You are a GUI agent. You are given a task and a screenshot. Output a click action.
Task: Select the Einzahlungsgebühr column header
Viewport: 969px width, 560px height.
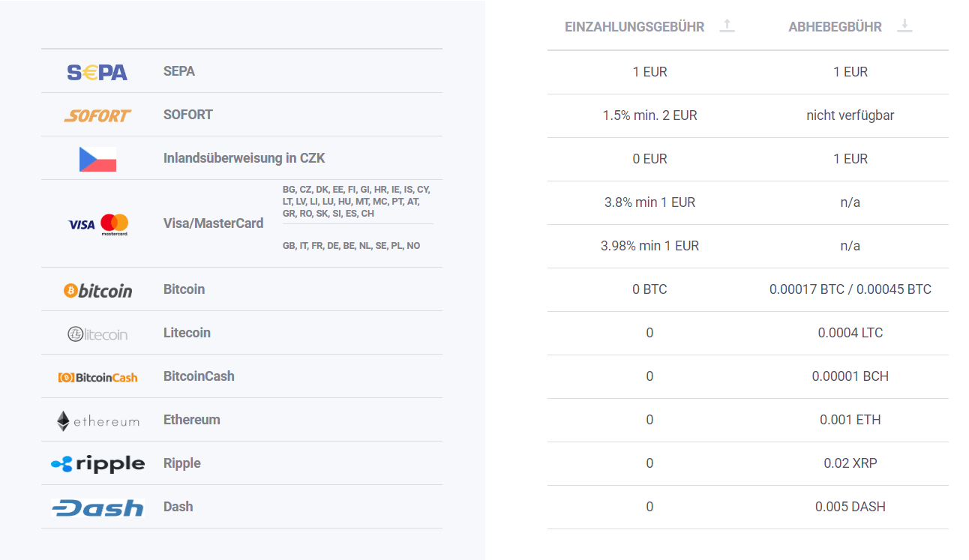(634, 27)
